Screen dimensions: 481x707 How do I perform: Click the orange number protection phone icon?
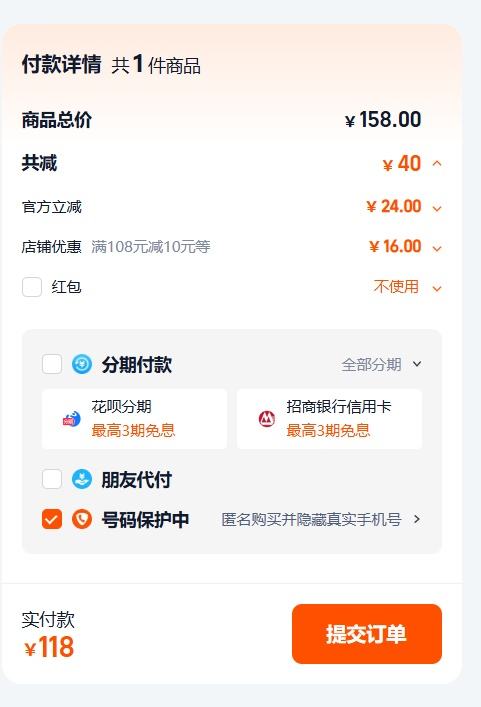point(82,519)
